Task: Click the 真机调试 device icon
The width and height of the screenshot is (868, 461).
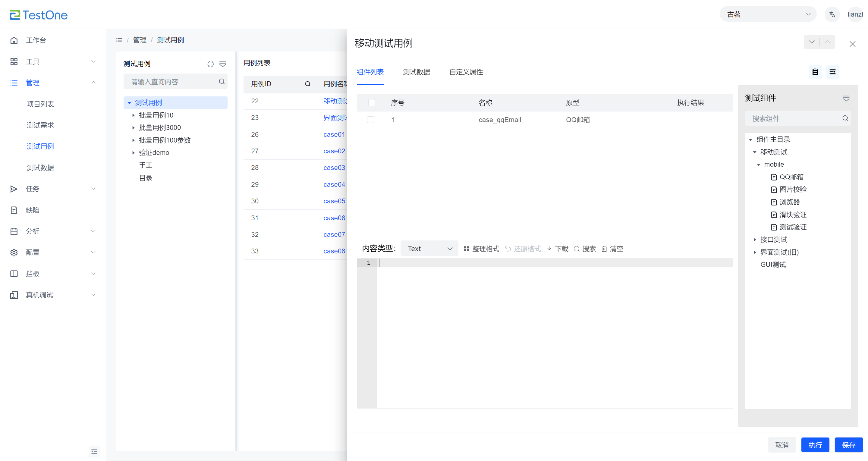Action: coord(14,295)
